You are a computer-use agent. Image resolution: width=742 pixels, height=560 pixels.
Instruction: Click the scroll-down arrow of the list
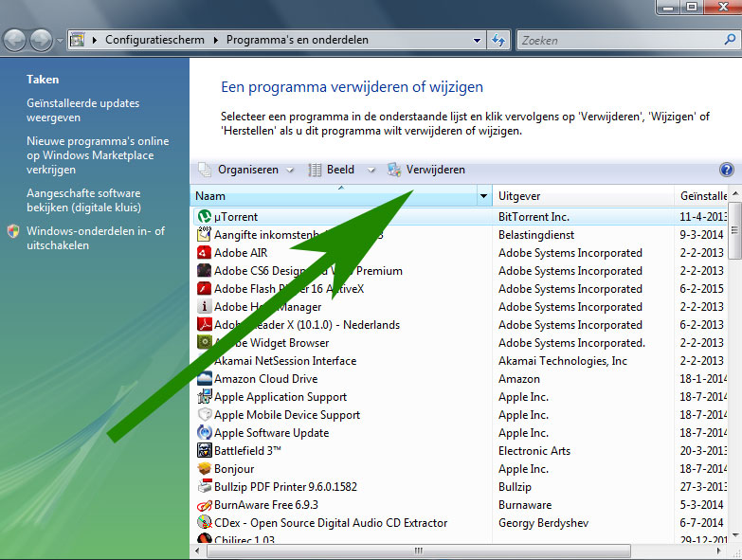(x=735, y=535)
